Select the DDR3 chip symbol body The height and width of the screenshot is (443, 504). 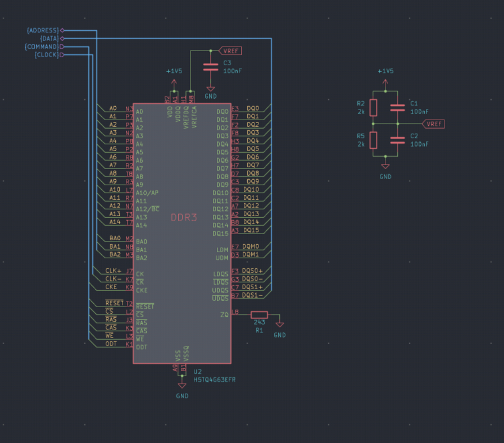click(x=181, y=236)
